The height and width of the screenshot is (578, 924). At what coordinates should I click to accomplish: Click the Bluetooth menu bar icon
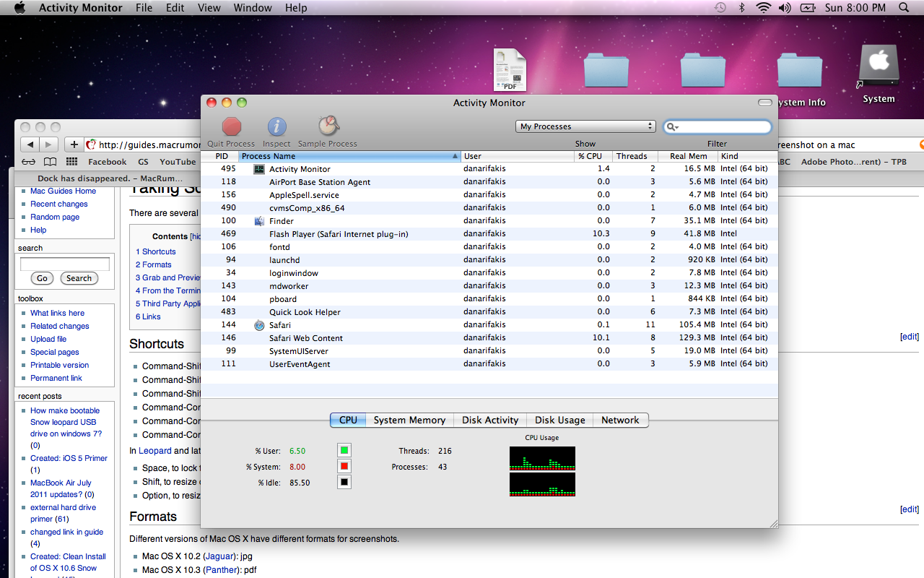[x=741, y=8]
